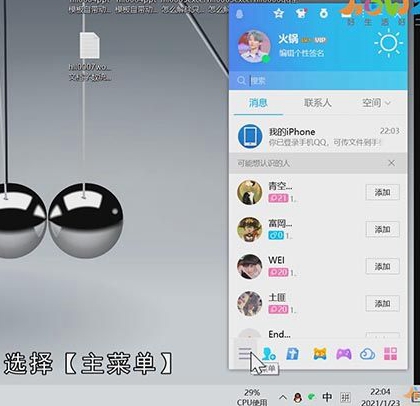Select the text file icon on desktop

coord(90,46)
